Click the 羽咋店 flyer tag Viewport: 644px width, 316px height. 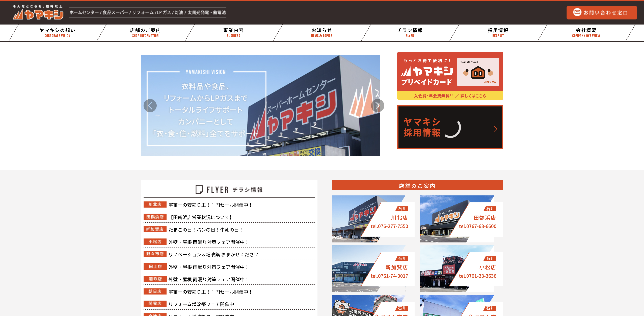(x=155, y=279)
